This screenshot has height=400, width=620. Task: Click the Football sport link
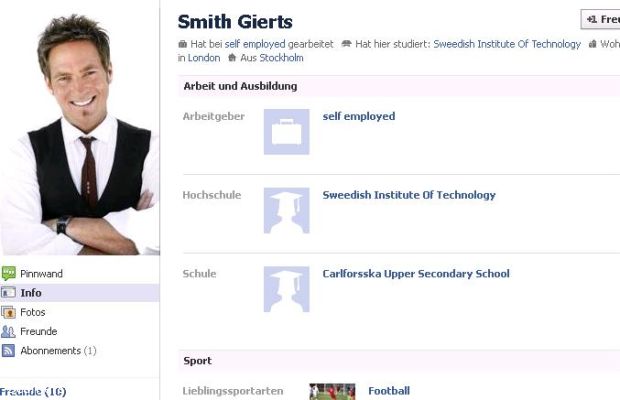389,391
